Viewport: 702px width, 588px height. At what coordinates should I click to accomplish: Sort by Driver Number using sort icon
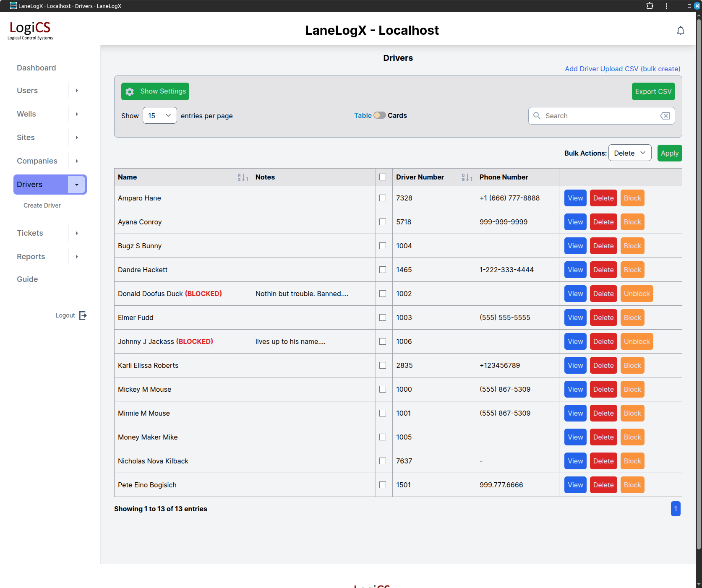pyautogui.click(x=467, y=177)
